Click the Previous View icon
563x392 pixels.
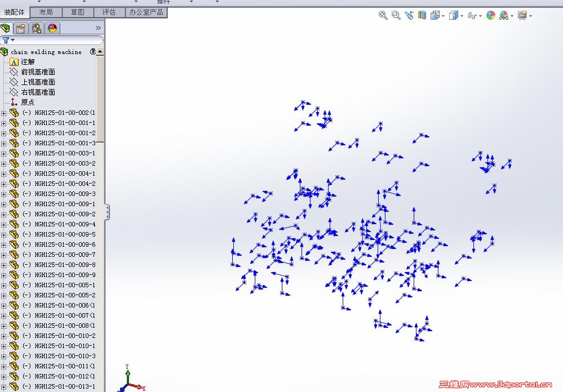(409, 15)
